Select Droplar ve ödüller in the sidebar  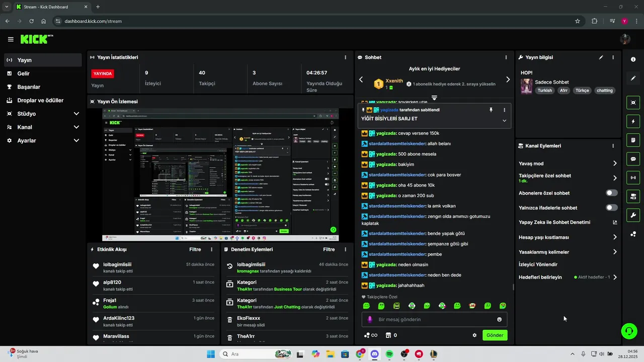point(43,101)
